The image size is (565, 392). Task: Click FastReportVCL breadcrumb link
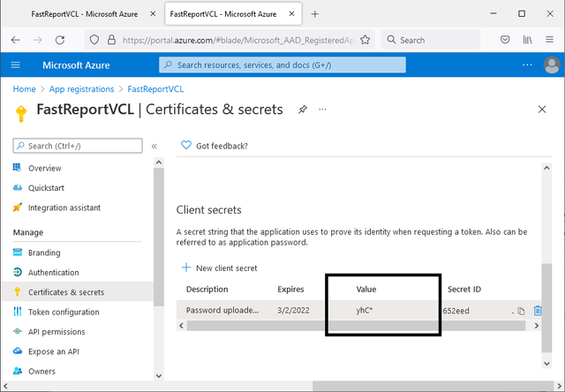(155, 89)
